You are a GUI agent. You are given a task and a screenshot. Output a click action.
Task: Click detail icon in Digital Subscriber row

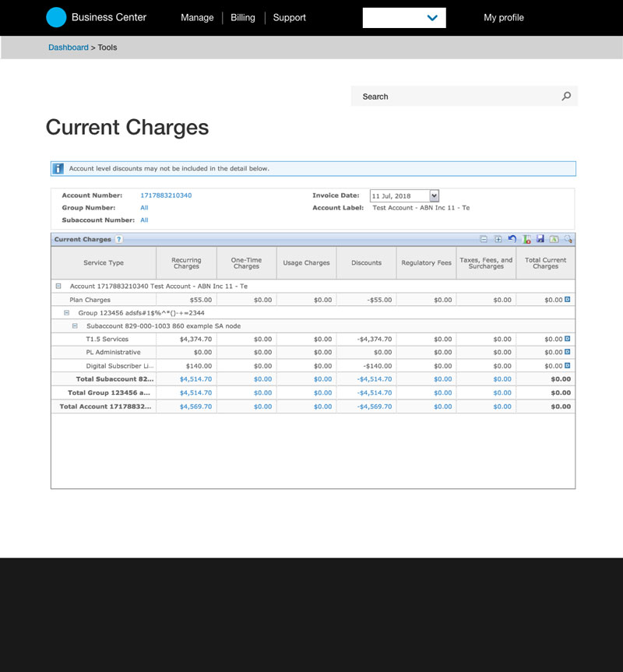pyautogui.click(x=567, y=365)
